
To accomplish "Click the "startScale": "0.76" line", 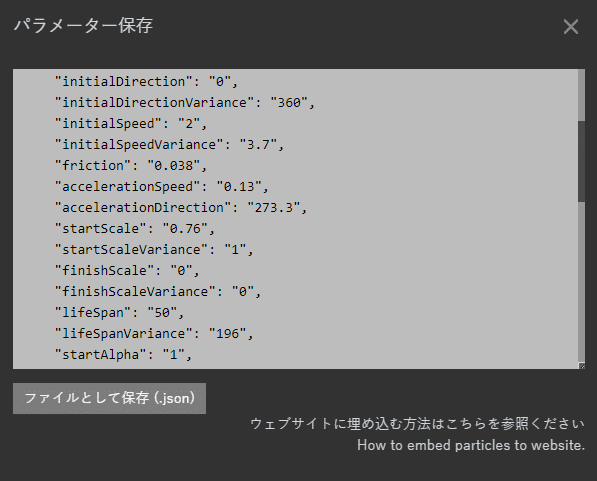I will click(135, 229).
